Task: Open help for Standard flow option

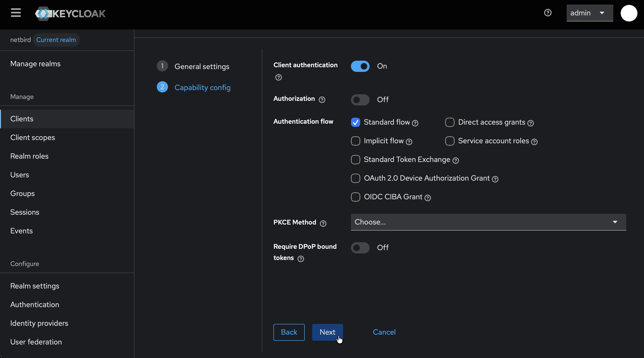Action: 415,123
